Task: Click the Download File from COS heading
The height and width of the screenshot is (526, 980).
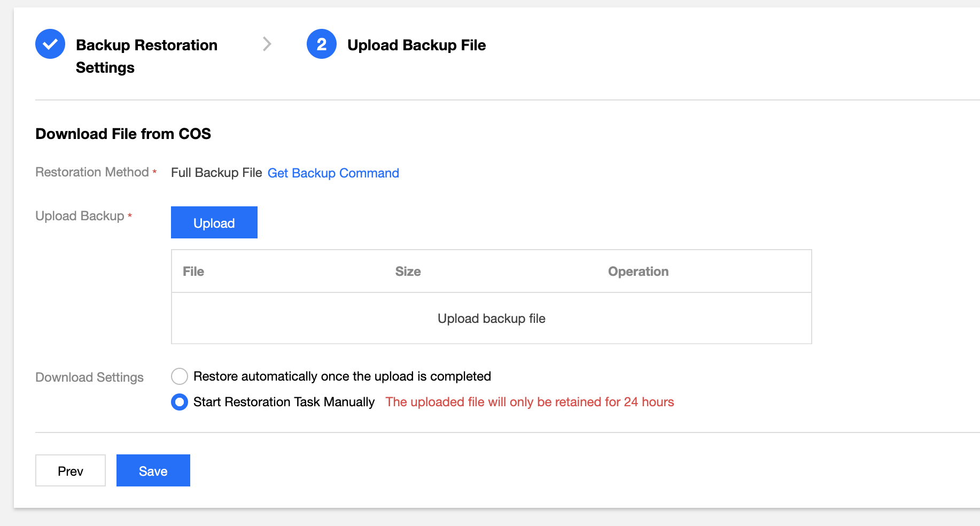Action: (123, 134)
